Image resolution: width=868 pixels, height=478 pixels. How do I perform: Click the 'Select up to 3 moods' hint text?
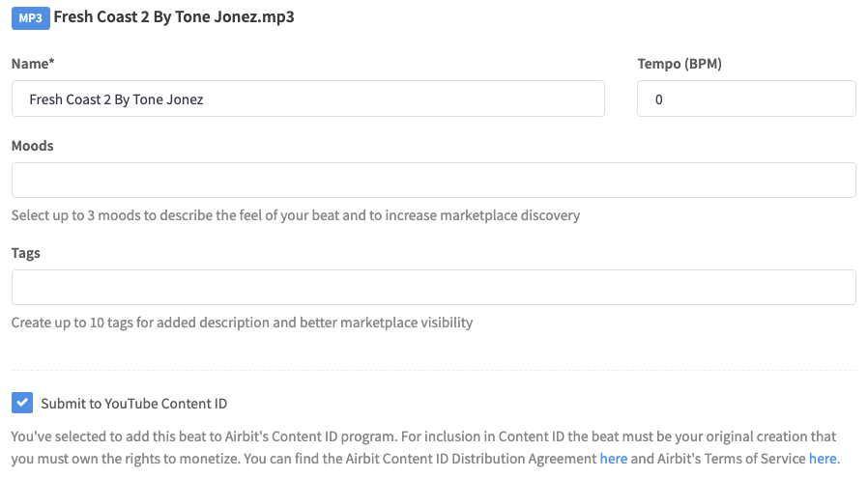point(295,215)
